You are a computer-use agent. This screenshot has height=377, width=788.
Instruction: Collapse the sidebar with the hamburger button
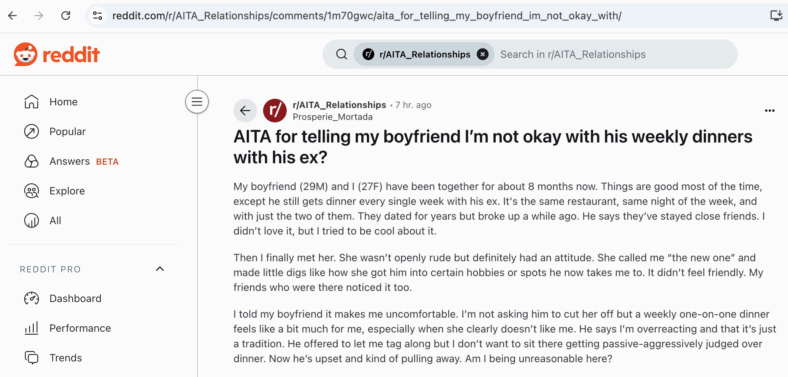click(x=196, y=102)
